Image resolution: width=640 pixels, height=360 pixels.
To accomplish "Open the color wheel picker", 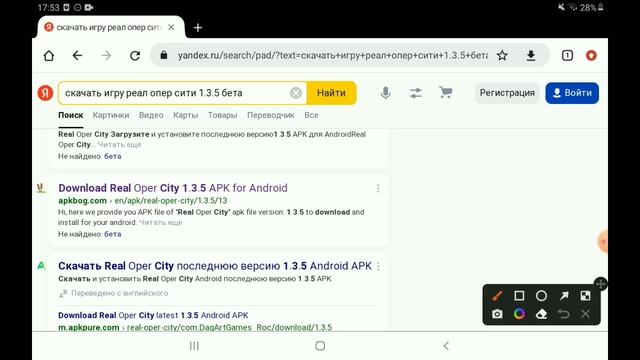I will pyautogui.click(x=519, y=314).
